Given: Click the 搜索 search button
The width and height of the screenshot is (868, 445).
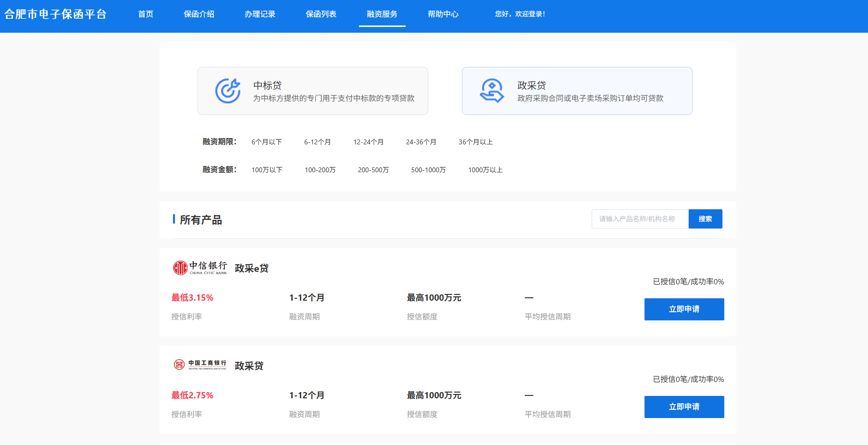Looking at the screenshot, I should click(705, 219).
